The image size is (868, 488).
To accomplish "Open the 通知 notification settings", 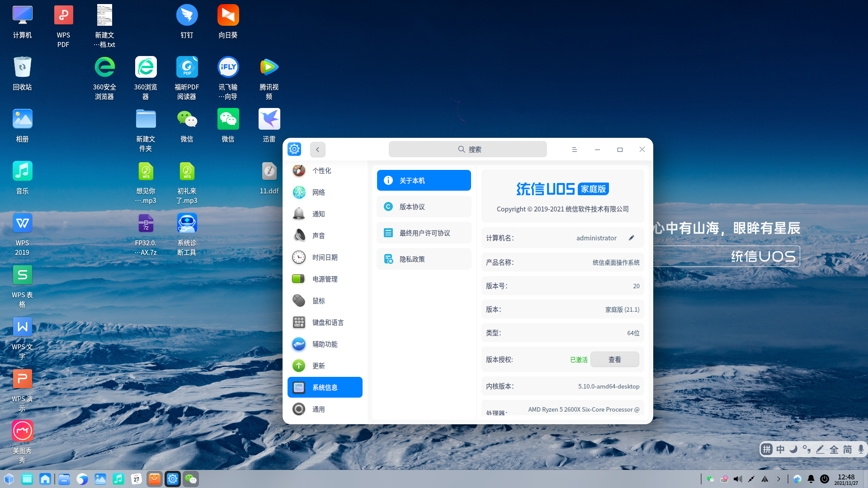I will [325, 214].
